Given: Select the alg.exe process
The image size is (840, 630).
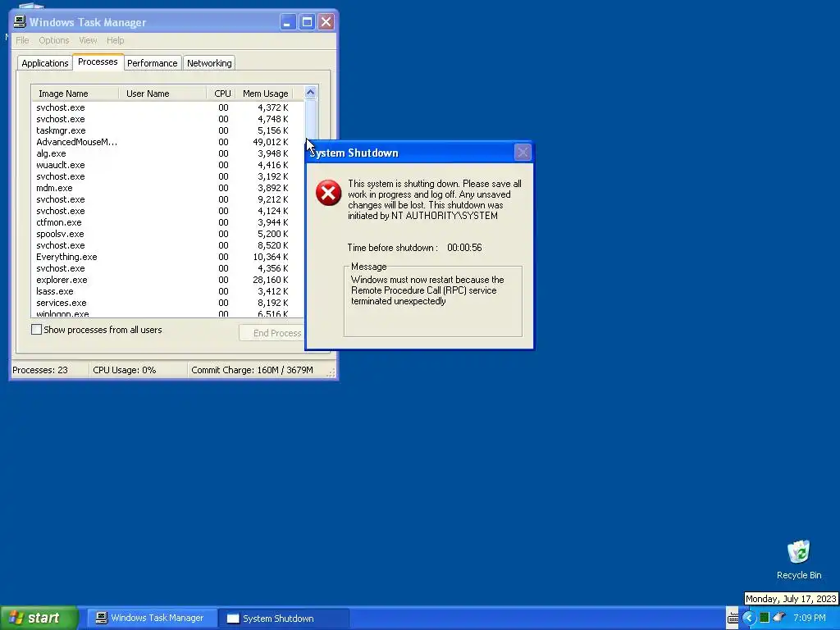Looking at the screenshot, I should (x=167, y=153).
